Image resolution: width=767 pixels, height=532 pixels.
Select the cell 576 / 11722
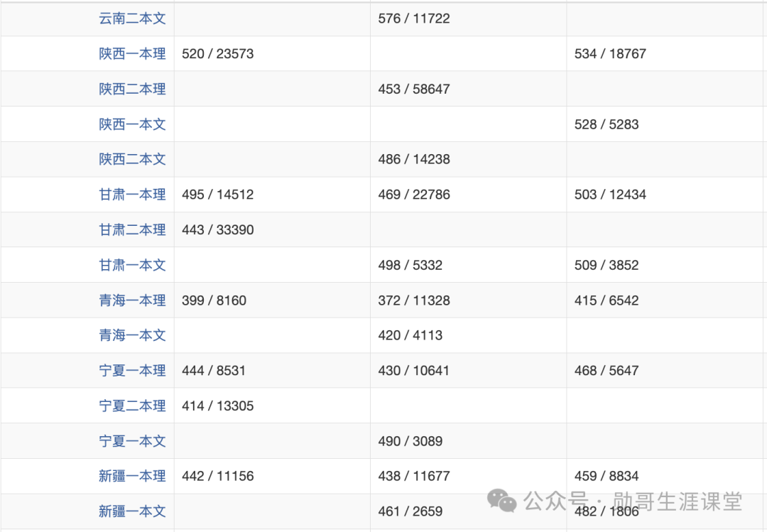click(468, 18)
